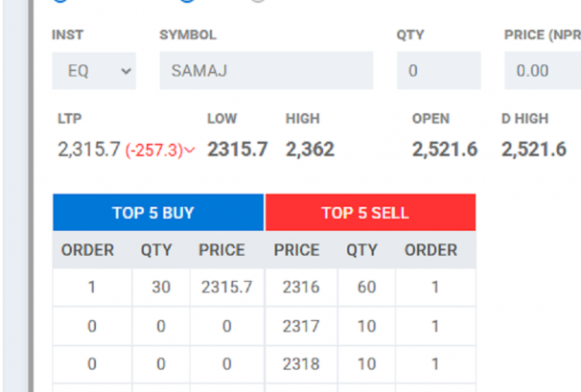Select the HIGH value 2,362
The width and height of the screenshot is (581, 392).
(310, 150)
